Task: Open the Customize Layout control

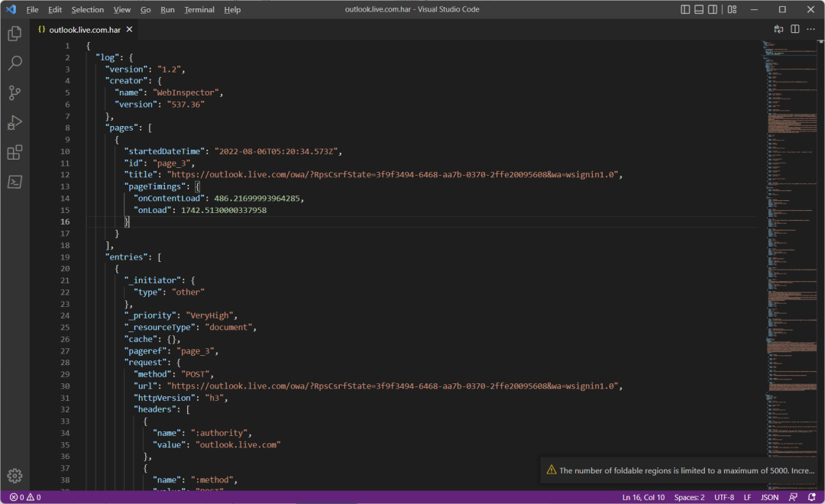Action: (733, 9)
